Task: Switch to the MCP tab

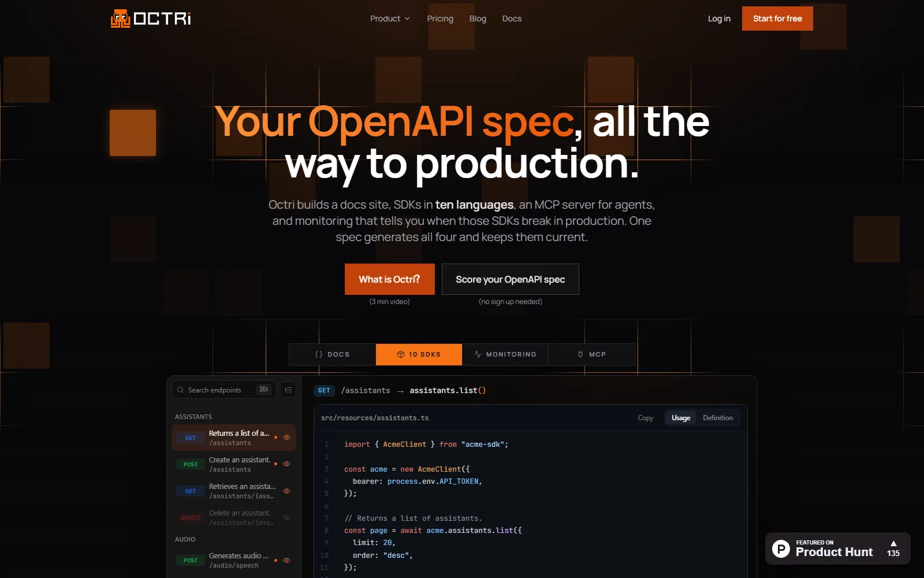Action: point(591,354)
